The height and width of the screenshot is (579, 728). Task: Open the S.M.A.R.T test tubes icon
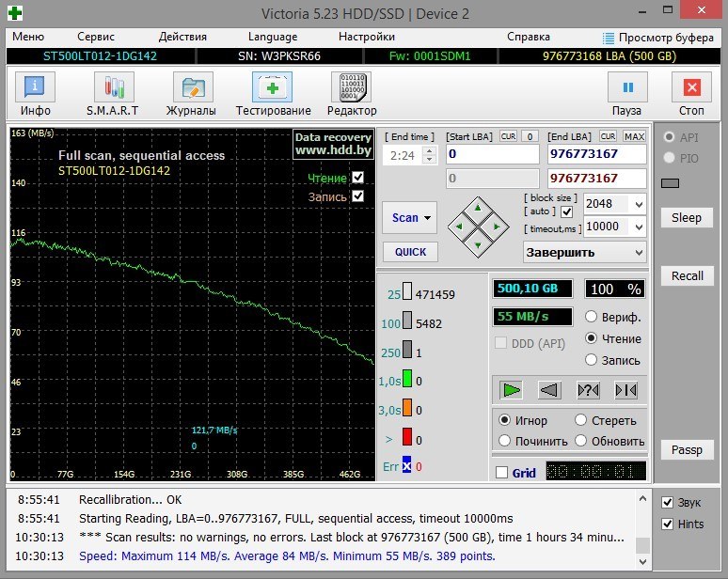[113, 88]
